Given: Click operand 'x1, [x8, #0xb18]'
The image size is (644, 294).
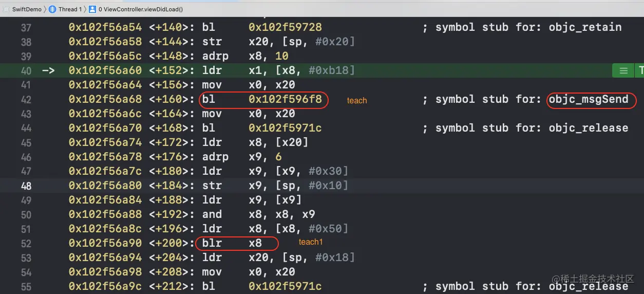Looking at the screenshot, I should point(301,70).
